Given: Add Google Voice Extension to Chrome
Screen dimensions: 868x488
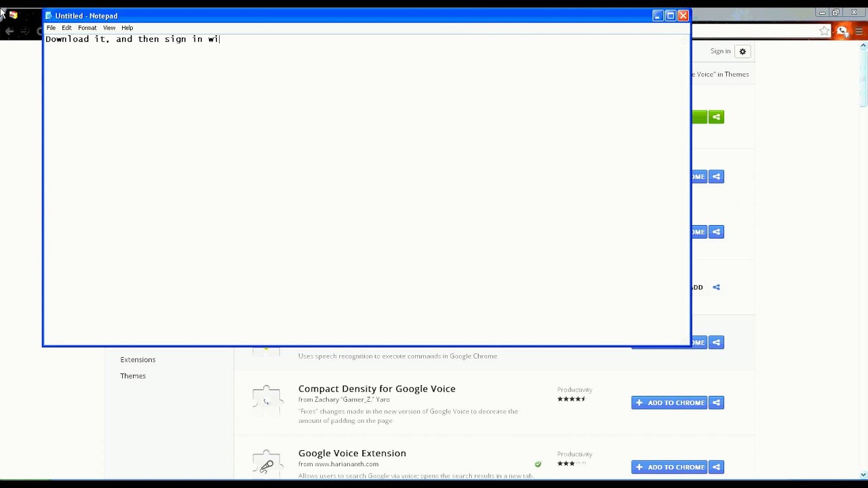Looking at the screenshot, I should pos(670,467).
